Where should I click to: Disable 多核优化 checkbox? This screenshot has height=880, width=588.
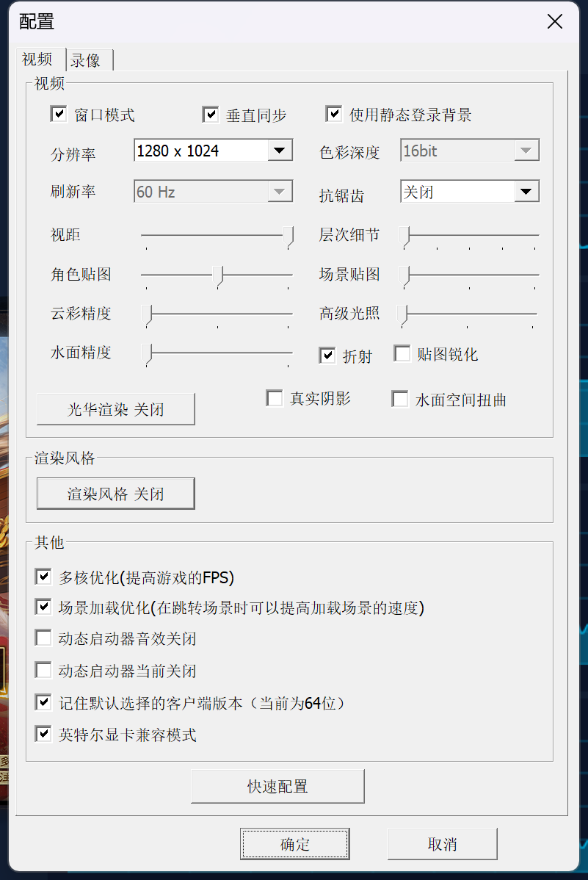click(43, 577)
